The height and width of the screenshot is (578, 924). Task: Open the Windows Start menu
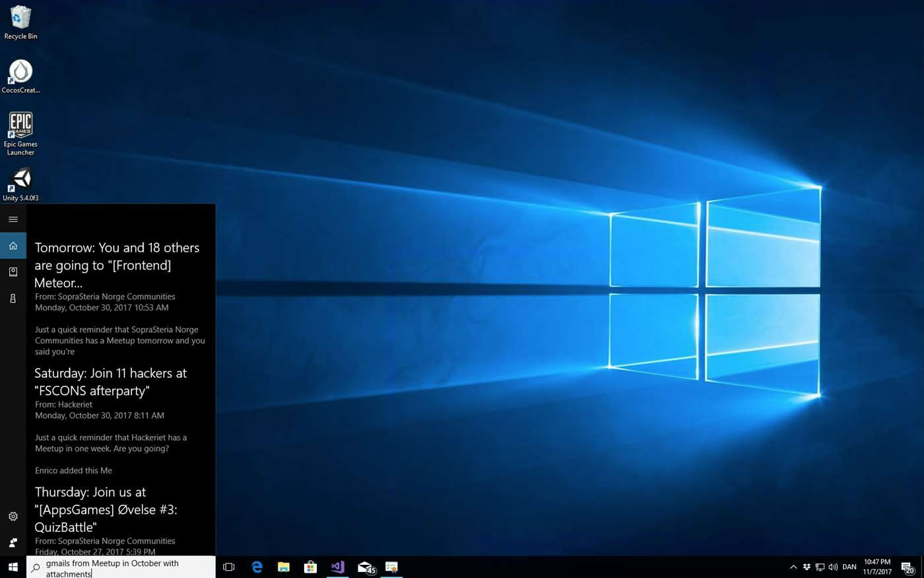13,567
